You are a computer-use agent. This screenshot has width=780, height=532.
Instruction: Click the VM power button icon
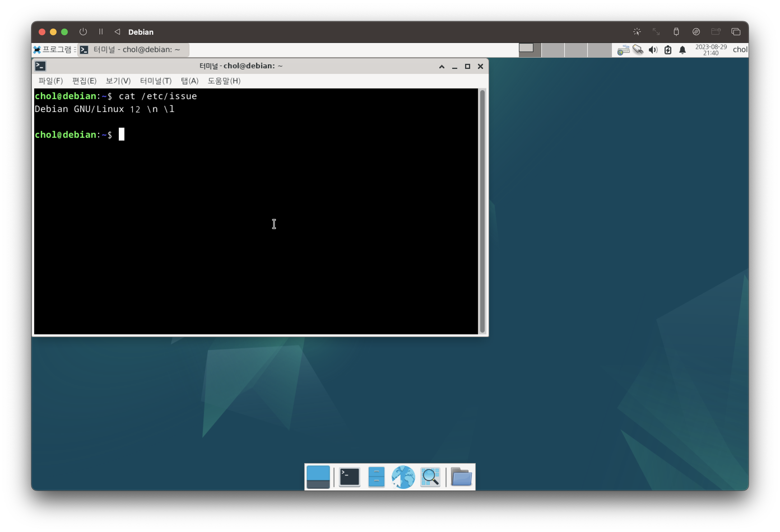tap(83, 32)
